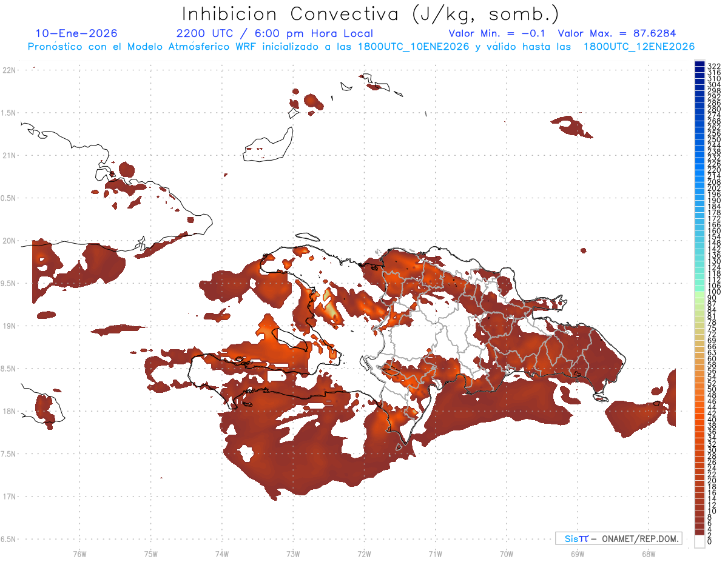The height and width of the screenshot is (562, 728).
Task: Click the '20N' latitude label
Action: coord(9,241)
